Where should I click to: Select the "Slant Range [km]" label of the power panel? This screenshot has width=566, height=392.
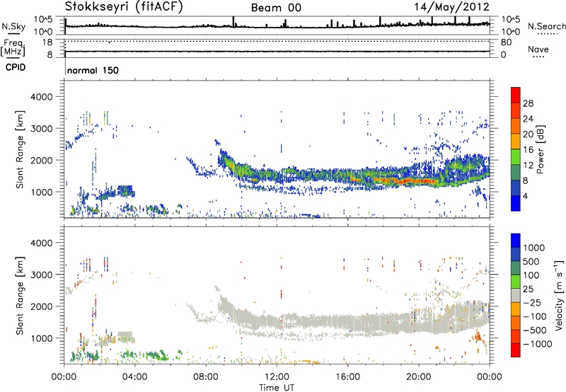pyautogui.click(x=20, y=149)
